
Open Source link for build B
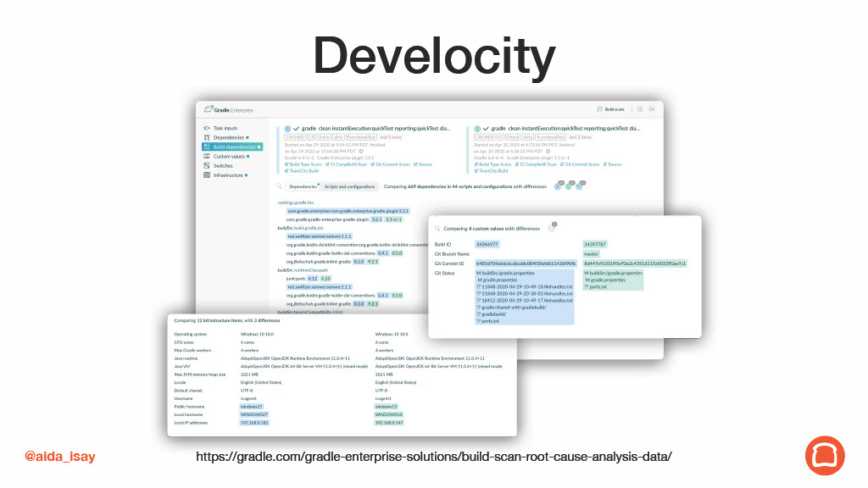pos(612,164)
